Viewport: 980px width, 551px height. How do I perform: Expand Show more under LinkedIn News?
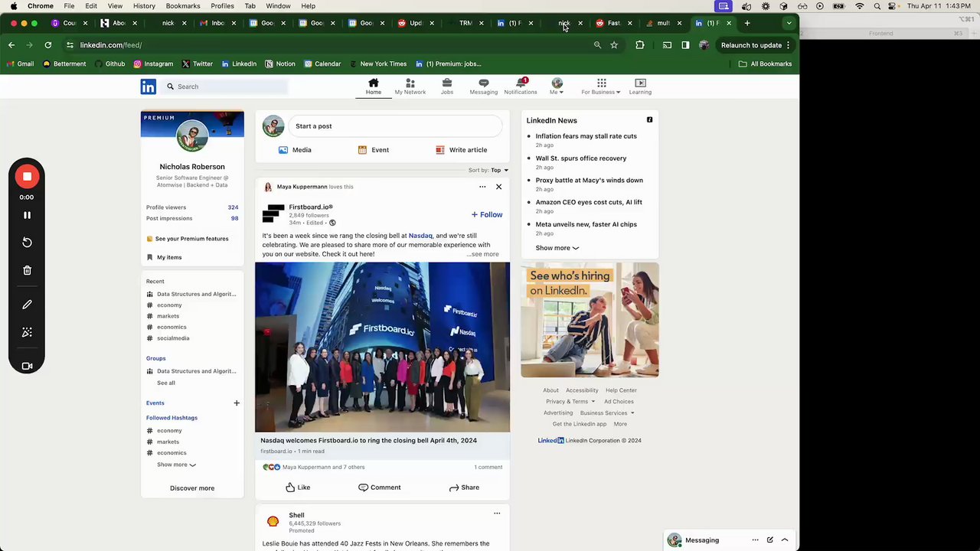(557, 248)
